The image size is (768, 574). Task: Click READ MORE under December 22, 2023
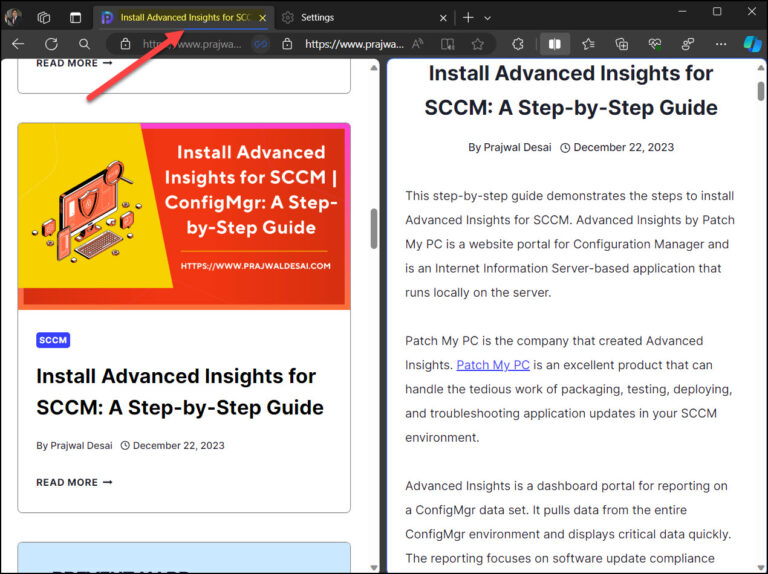(x=74, y=482)
